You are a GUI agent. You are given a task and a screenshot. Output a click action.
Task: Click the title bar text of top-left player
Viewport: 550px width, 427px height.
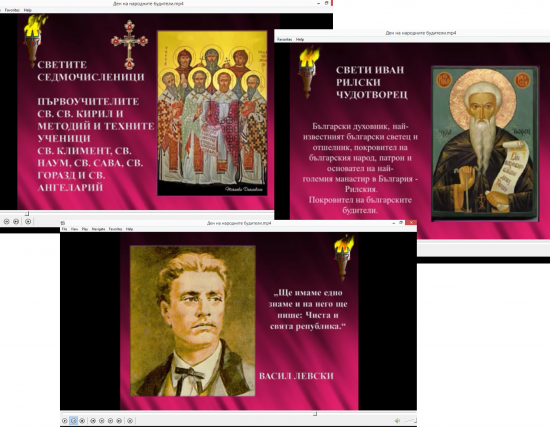click(148, 4)
